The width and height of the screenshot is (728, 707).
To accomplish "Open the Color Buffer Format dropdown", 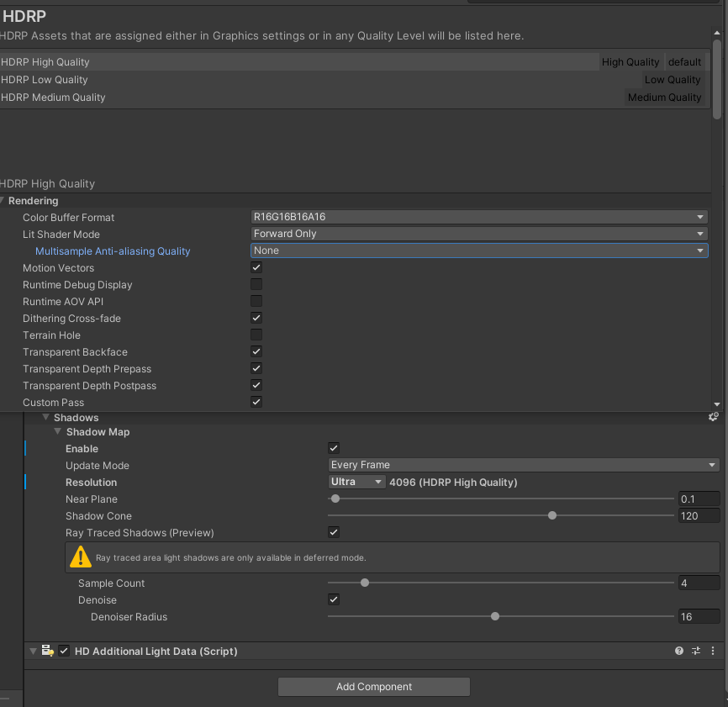I will [479, 217].
